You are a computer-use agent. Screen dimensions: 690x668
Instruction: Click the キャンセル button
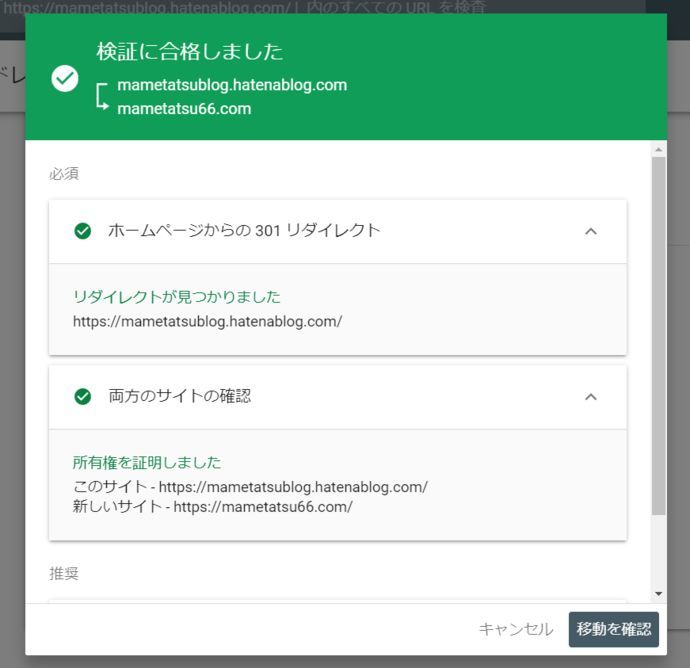pos(516,629)
